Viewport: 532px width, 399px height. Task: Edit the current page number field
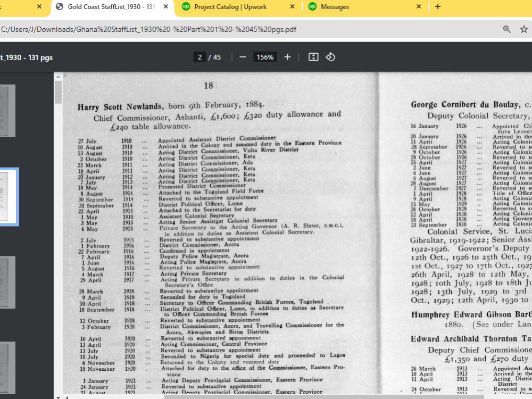199,57
